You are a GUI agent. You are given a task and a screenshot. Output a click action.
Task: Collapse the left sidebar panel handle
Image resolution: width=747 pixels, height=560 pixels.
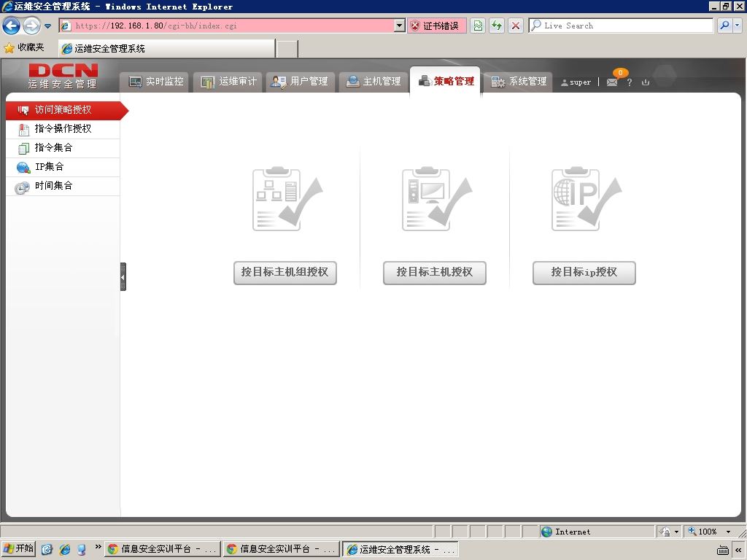[123, 276]
